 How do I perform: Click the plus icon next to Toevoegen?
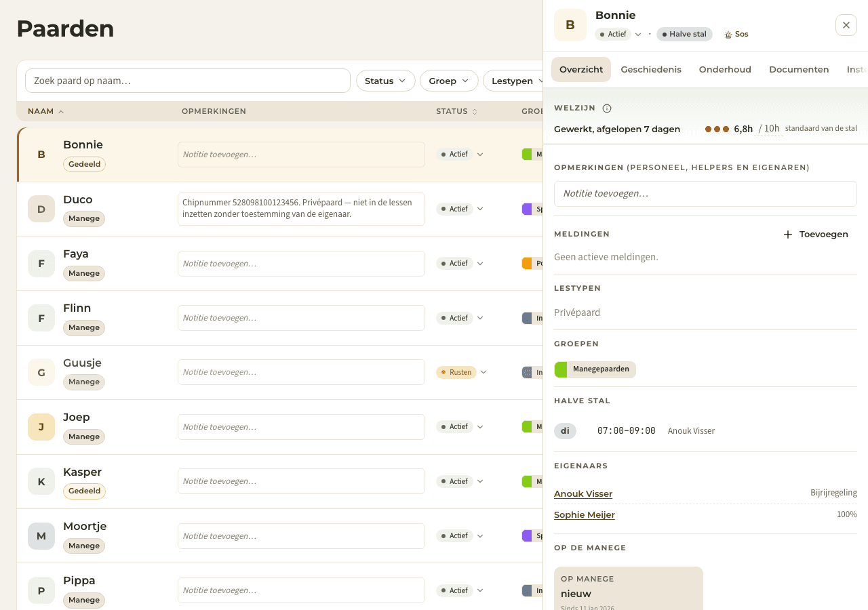coord(788,235)
